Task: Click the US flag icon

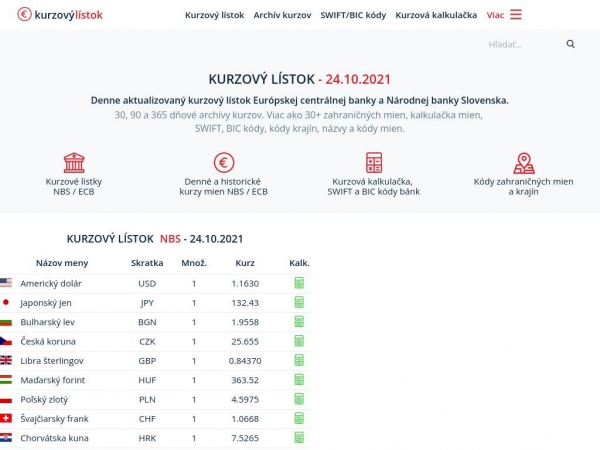Action: coord(6,283)
